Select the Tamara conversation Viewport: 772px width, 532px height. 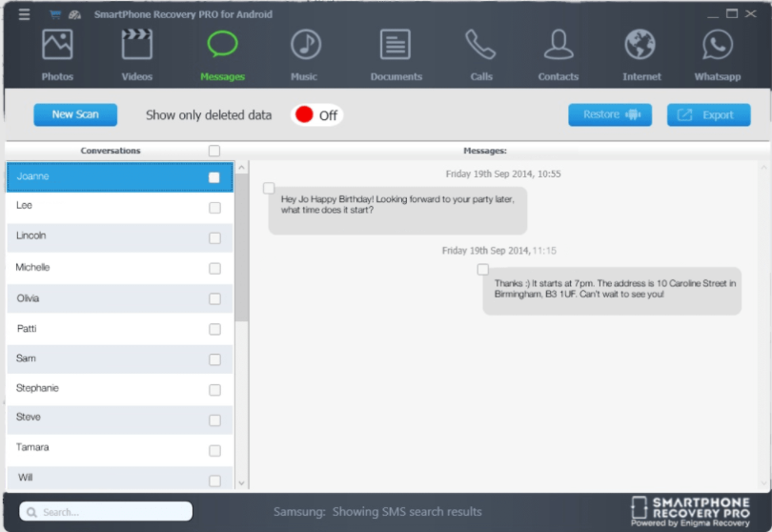click(120, 450)
